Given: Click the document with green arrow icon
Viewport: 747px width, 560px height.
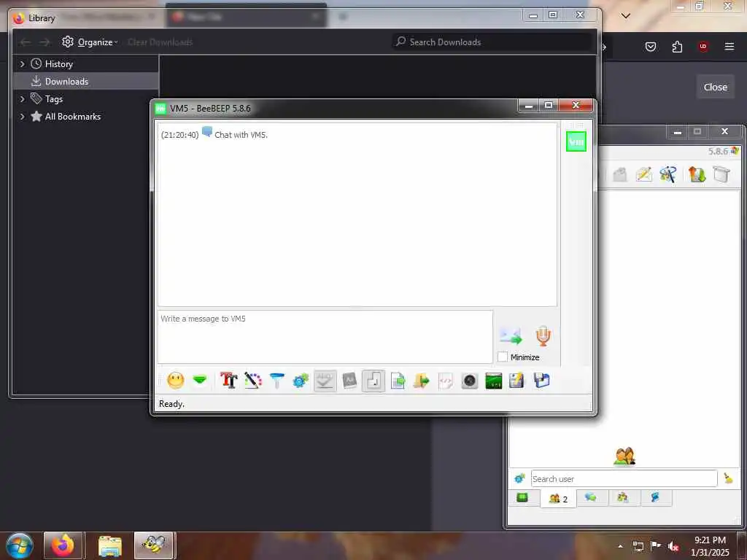Looking at the screenshot, I should point(398,381).
